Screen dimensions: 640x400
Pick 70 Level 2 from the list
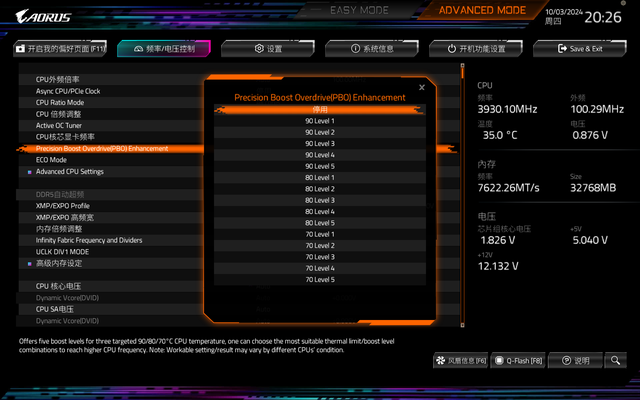320,246
